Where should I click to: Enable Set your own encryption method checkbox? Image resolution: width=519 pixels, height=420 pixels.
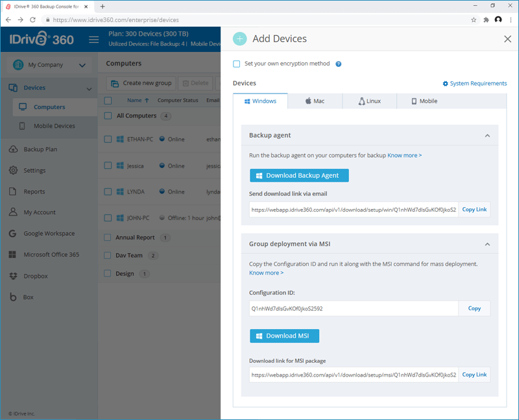(237, 64)
